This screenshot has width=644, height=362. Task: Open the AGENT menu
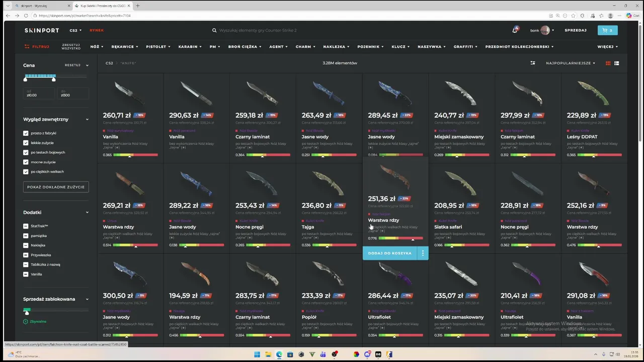tap(278, 46)
